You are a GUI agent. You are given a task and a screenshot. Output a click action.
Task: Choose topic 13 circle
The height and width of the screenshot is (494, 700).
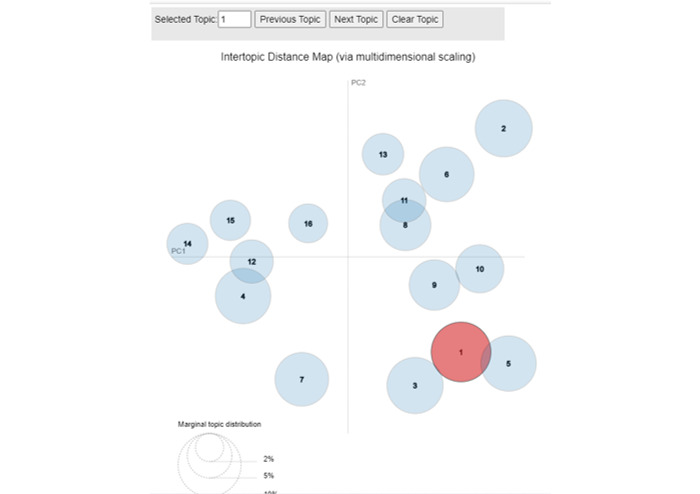(383, 154)
